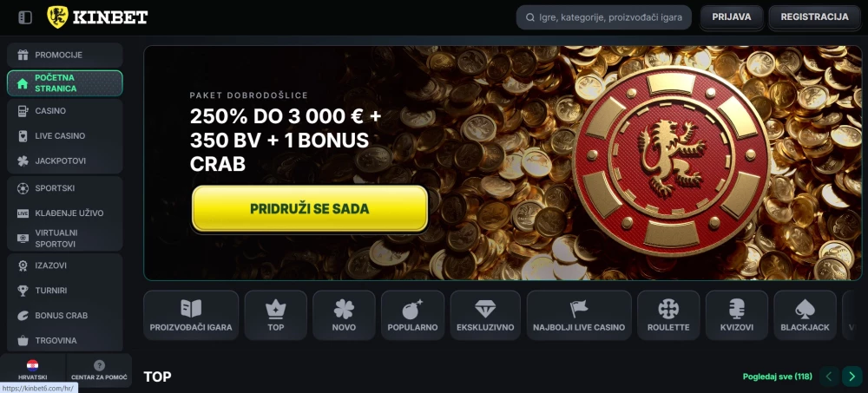Viewport: 868px width, 393px height.
Task: Open Bonus Crab in the sidebar
Action: pos(65,316)
